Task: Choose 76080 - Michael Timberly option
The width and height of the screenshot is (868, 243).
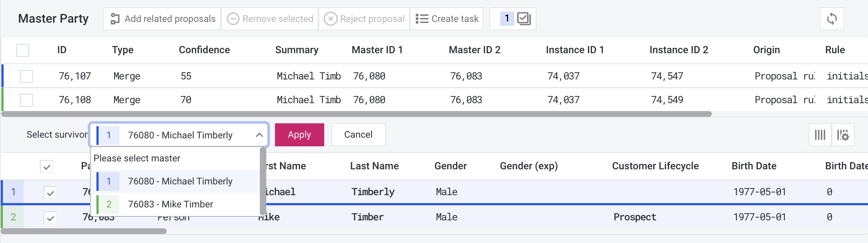Action: (180, 181)
